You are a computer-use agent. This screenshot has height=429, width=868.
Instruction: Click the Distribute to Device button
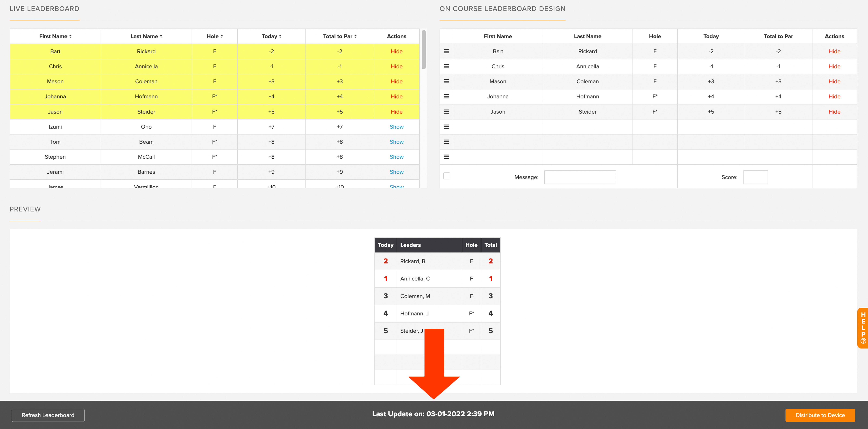[820, 415]
